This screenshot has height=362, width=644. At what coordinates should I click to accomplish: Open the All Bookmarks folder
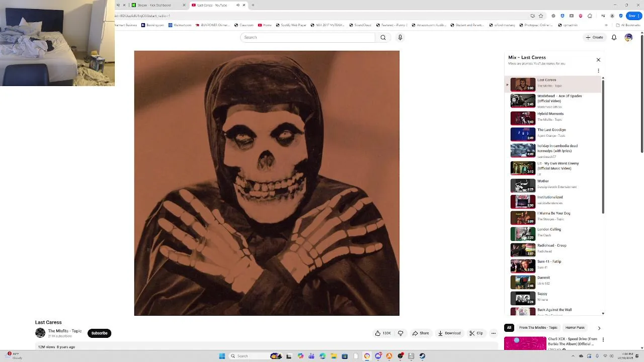[x=628, y=25]
